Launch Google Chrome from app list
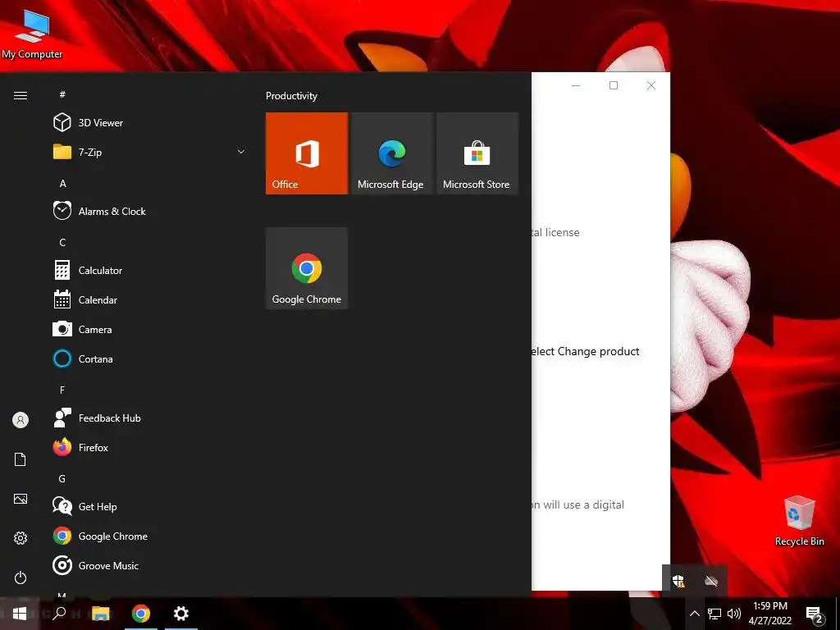Viewport: 840px width, 630px height. tap(150, 536)
